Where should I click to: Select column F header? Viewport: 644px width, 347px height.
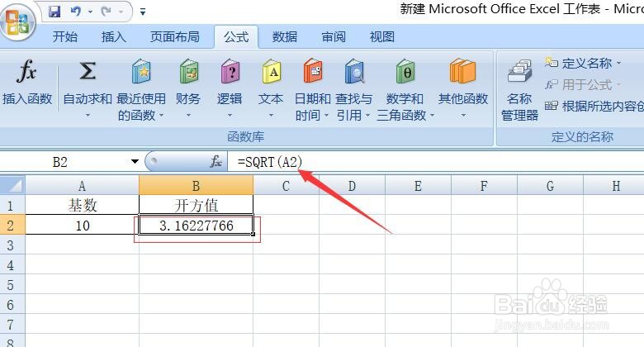[x=484, y=186]
